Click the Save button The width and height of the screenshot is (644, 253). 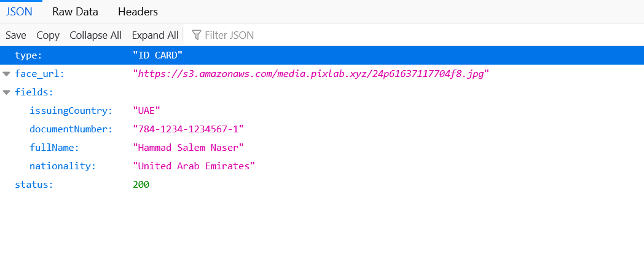point(16,35)
